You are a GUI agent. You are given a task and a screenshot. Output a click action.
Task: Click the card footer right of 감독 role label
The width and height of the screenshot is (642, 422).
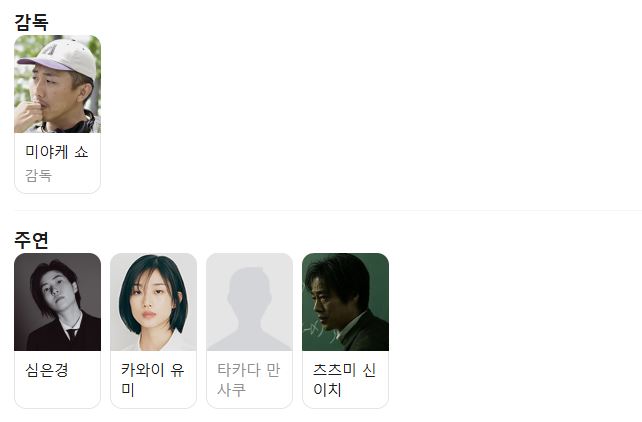point(76,176)
